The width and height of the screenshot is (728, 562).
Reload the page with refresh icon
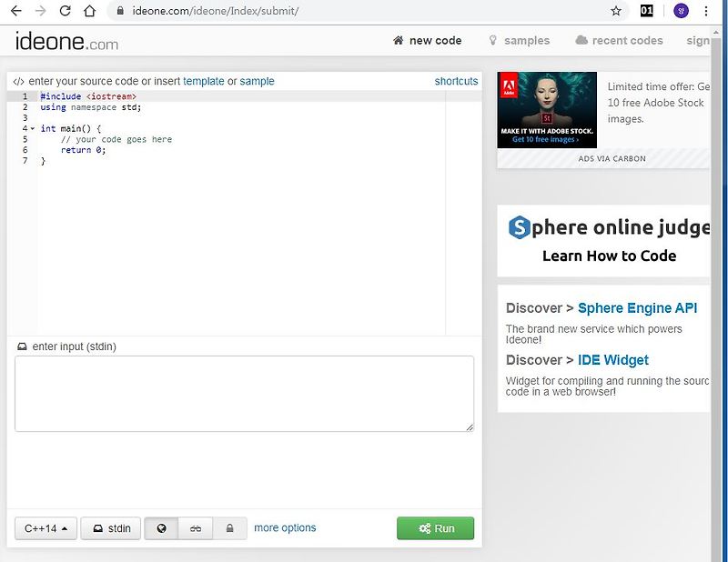pos(65,11)
